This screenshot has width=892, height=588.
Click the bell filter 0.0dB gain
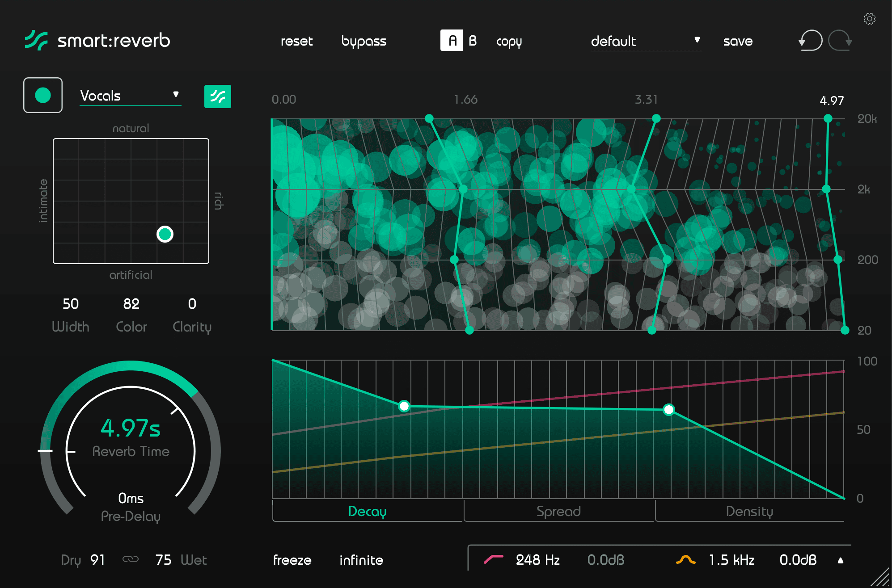(x=798, y=560)
